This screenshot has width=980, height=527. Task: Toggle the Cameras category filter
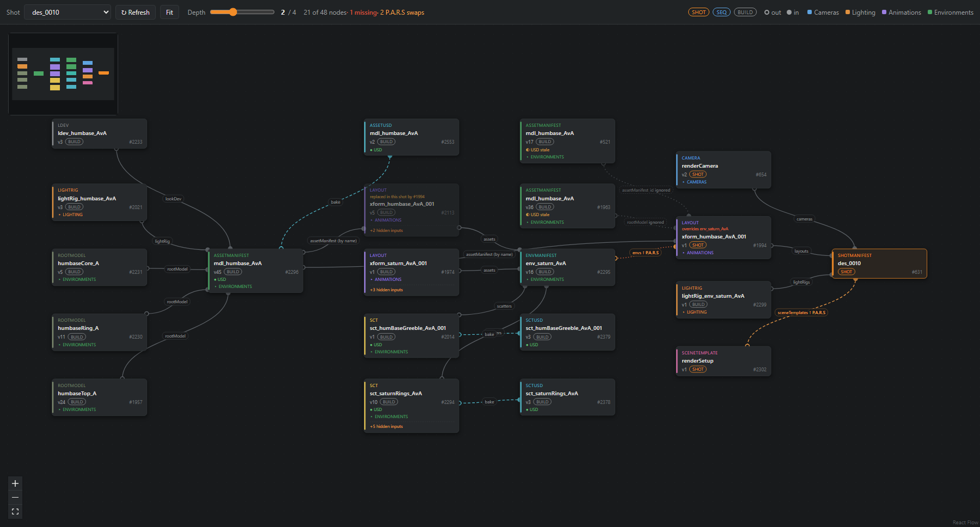[x=823, y=13]
